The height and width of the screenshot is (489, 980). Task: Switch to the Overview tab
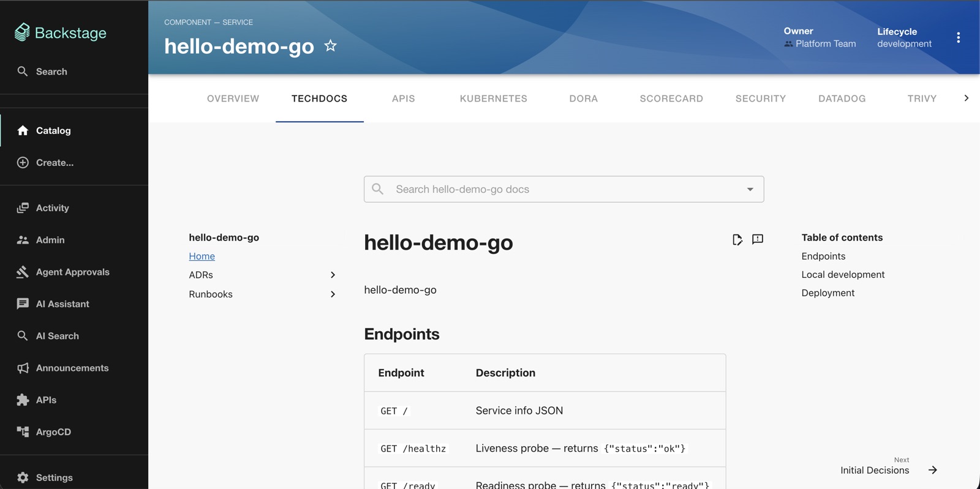coord(233,99)
